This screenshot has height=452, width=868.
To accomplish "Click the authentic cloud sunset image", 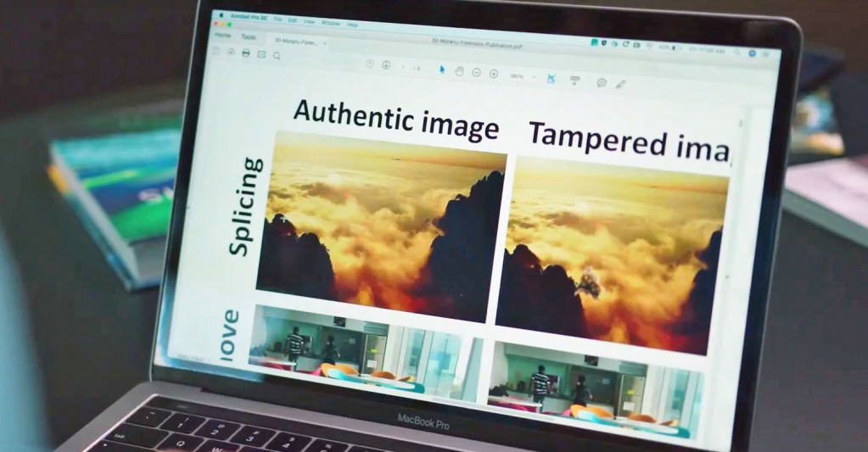I will coord(381,226).
